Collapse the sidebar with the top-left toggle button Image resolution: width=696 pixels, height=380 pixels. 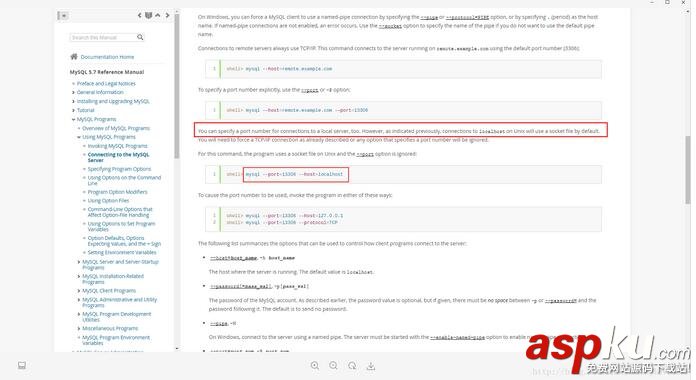[63, 16]
